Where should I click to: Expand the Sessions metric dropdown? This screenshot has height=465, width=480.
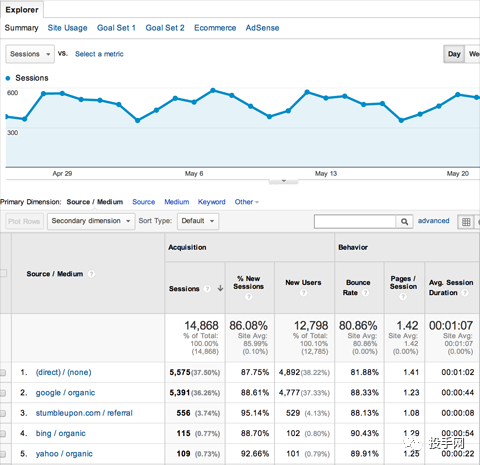pos(30,54)
